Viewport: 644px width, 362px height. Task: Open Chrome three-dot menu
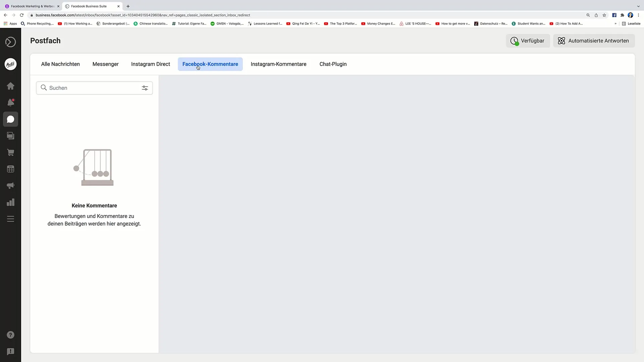click(638, 15)
